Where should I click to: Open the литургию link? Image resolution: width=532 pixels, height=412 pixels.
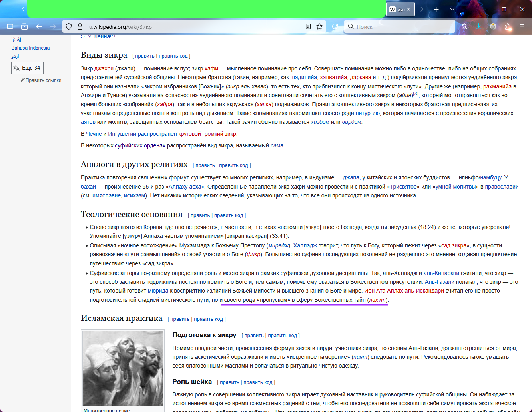coord(368,113)
